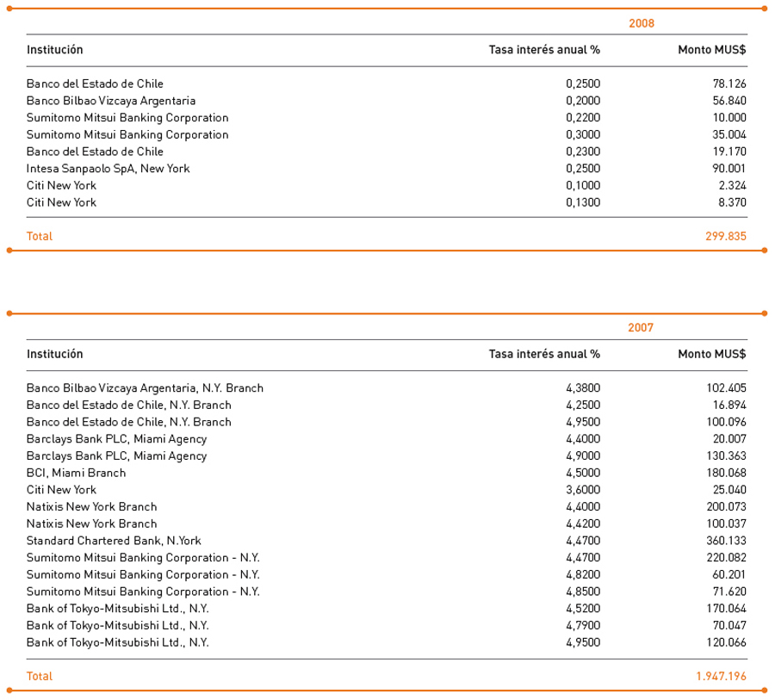Click 'Tasa interés anual %' header under 2008
Screen dimensions: 775x700
click(x=544, y=49)
